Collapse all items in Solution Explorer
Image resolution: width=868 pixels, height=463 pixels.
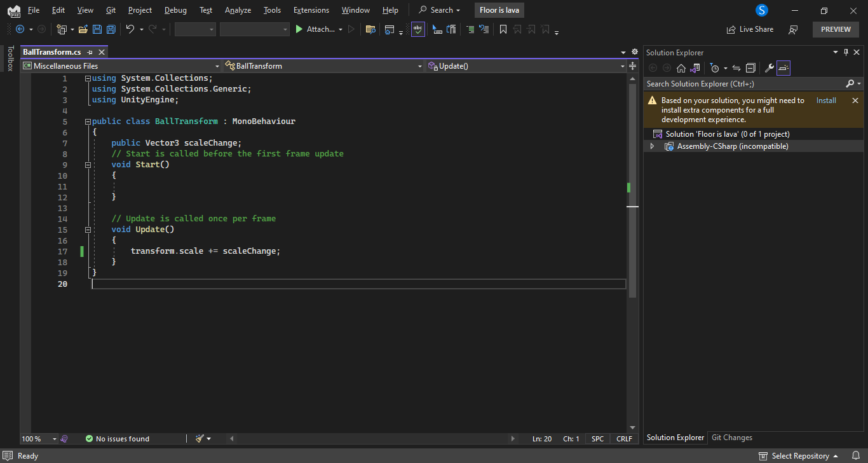tap(750, 68)
